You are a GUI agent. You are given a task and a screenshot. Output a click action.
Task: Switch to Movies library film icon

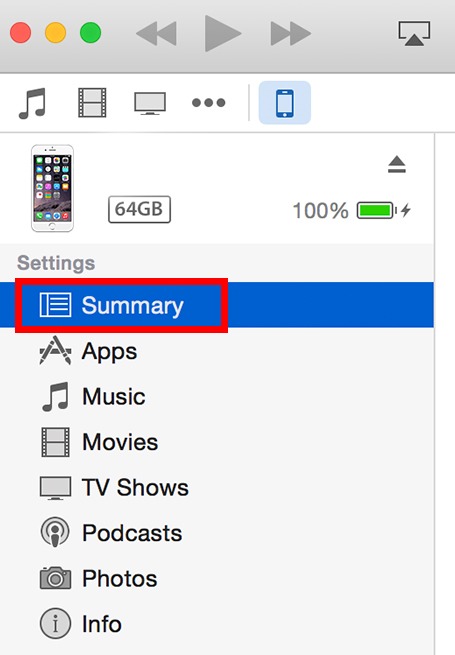tap(92, 102)
